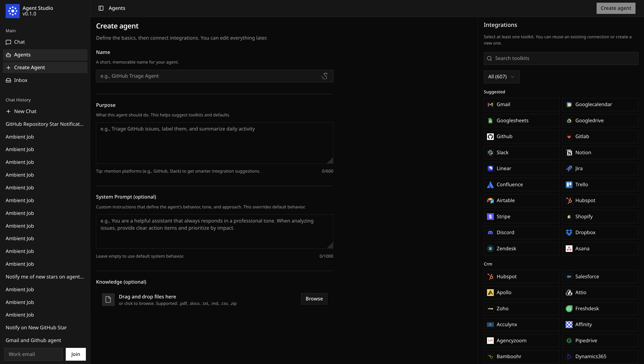Viewport: 644px width, 364px height.
Task: Click the sidebar toggle icon next to Agents
Action: coord(101,8)
